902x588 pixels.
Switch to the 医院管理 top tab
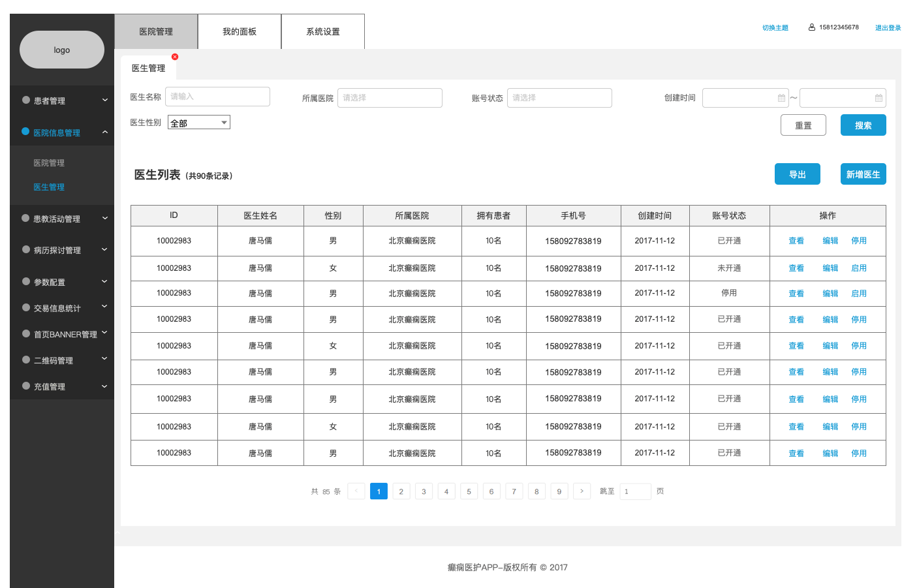tap(156, 31)
